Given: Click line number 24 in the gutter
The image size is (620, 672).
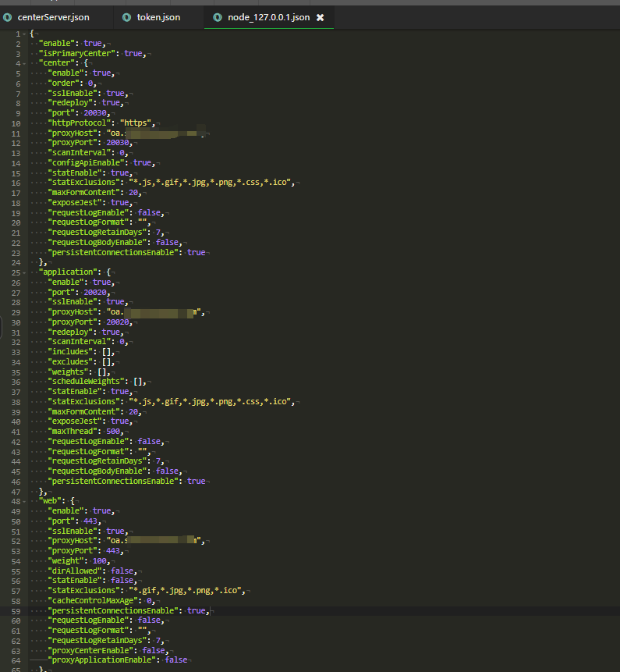Looking at the screenshot, I should [x=17, y=262].
